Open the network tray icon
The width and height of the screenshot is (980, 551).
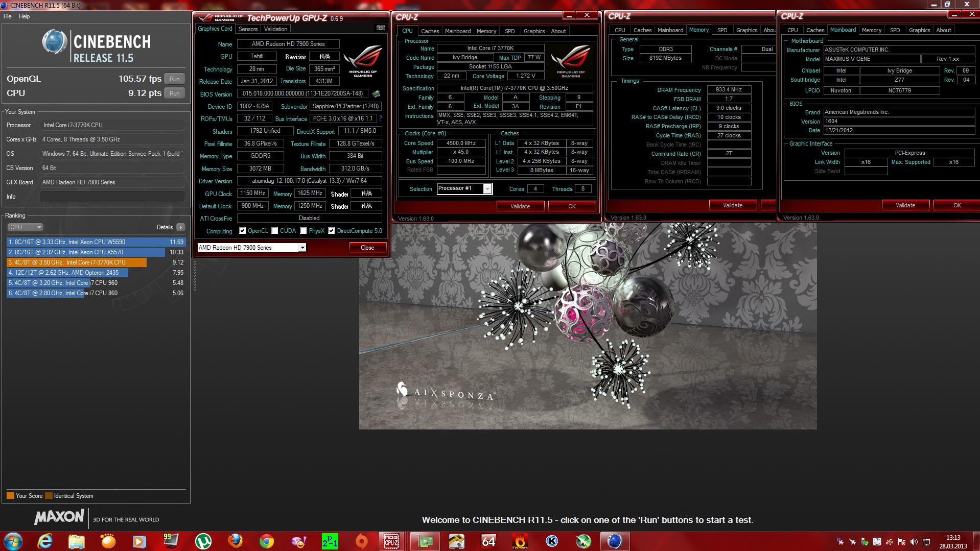pos(926,542)
